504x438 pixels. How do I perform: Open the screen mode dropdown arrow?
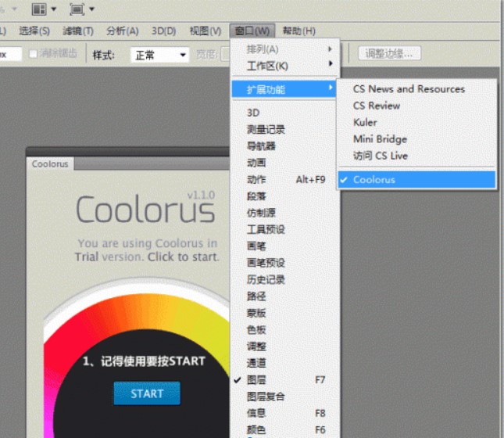pyautogui.click(x=91, y=9)
